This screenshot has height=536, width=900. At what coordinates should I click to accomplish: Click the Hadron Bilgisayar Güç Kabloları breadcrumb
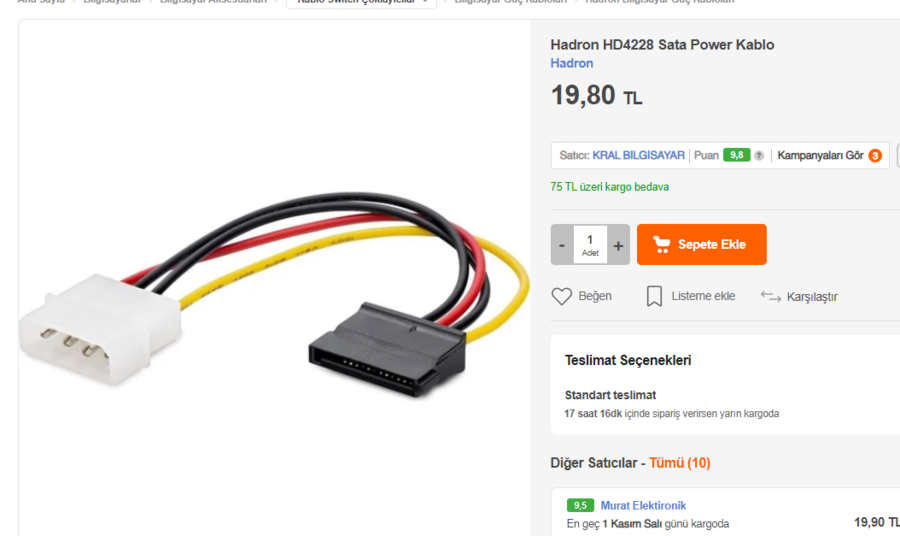660,2
